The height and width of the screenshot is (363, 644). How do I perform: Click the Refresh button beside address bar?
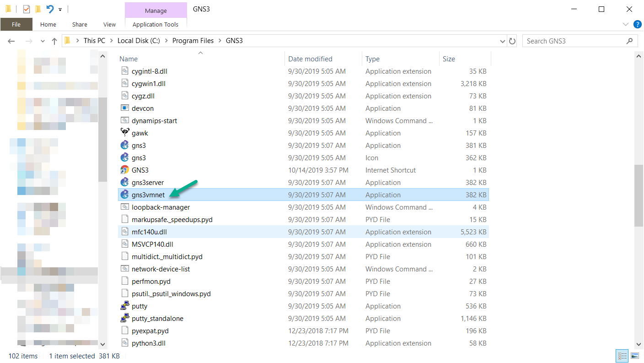(512, 41)
